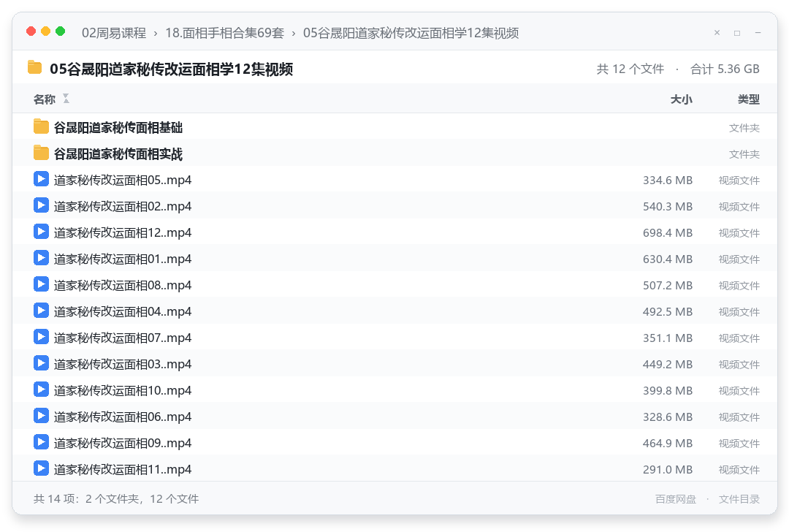The height and width of the screenshot is (532, 789).
Task: Click the video icon for 道家秘传改运面相01..mp4
Action: (41, 258)
